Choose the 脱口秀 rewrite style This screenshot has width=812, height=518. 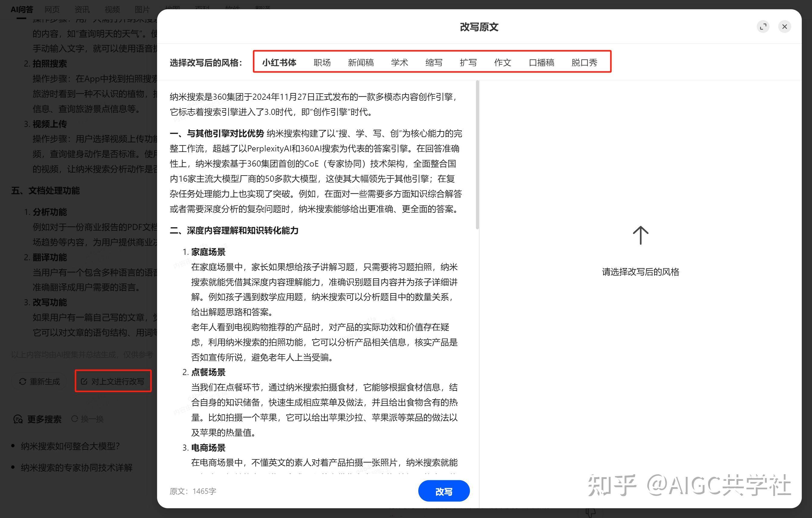(584, 63)
